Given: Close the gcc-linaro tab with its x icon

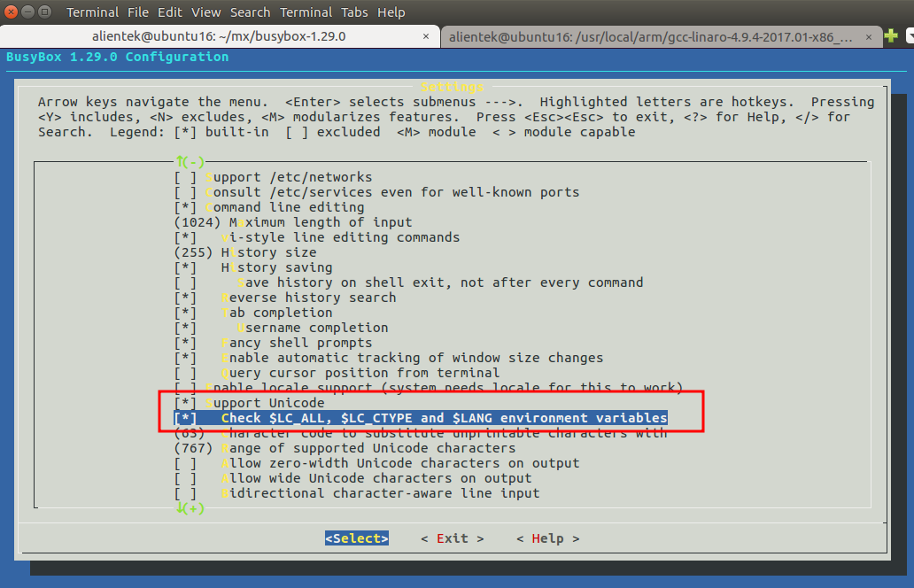Looking at the screenshot, I should click(x=869, y=37).
